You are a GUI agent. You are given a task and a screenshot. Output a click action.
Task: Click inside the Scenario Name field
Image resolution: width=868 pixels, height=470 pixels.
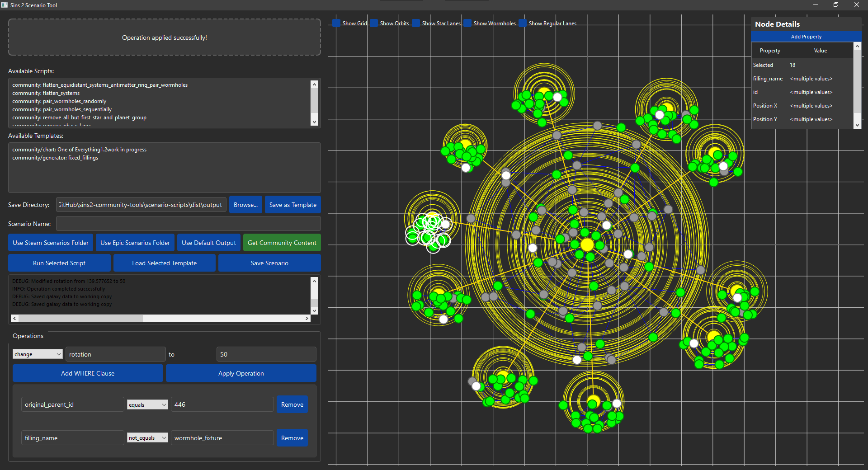[188, 223]
